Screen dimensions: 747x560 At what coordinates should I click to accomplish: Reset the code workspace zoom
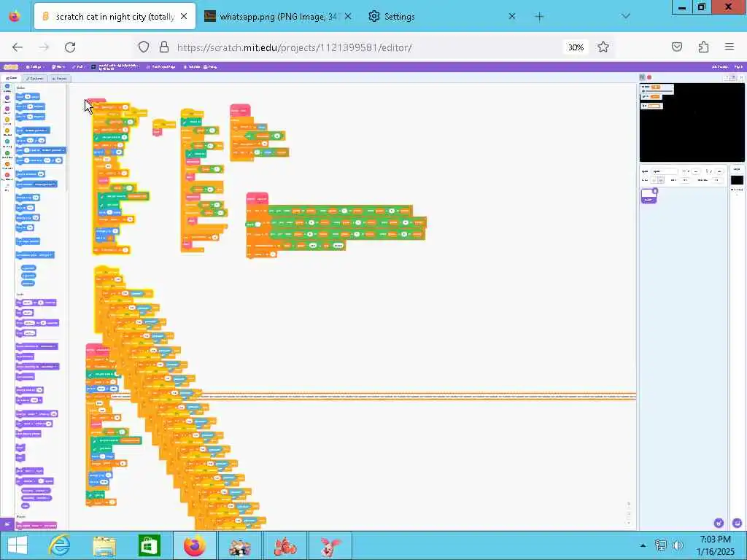click(x=628, y=523)
